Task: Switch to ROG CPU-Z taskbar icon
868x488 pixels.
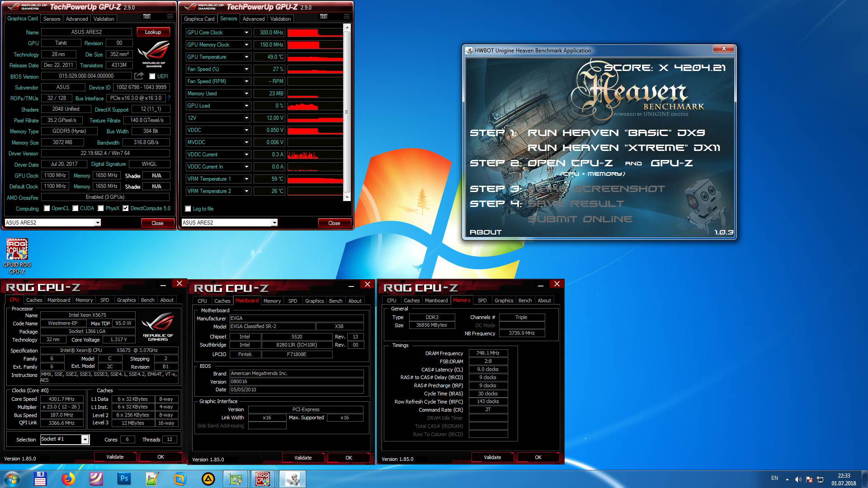Action: coord(264,479)
